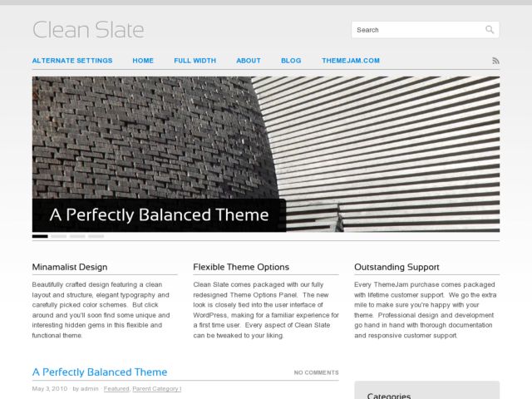Image resolution: width=532 pixels, height=399 pixels.
Task: Switch to the third slide indicator
Action: coord(77,236)
